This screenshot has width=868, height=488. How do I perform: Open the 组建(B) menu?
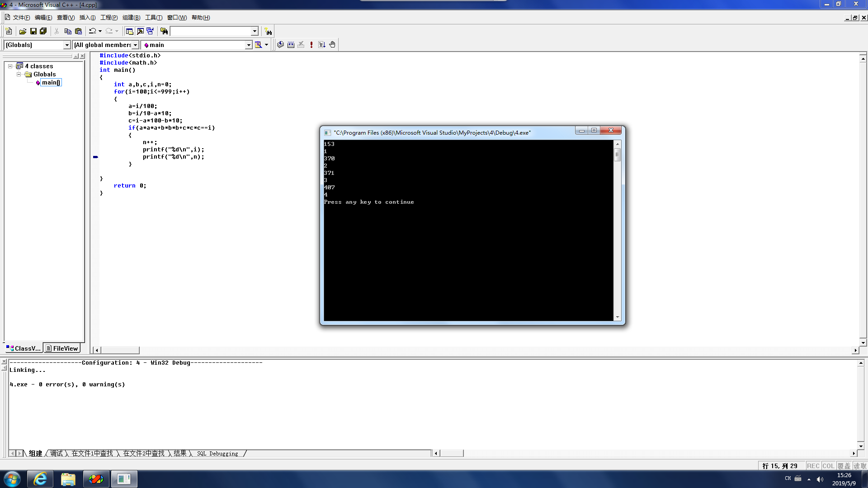point(131,18)
